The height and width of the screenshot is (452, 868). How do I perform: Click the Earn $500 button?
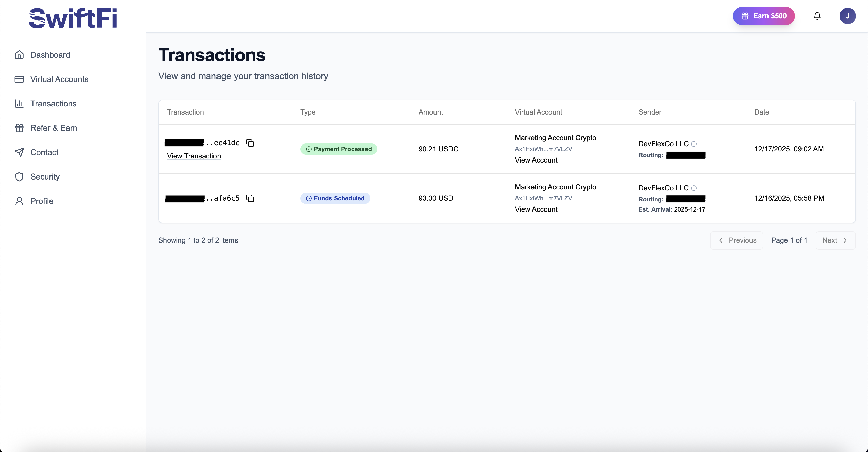[764, 16]
